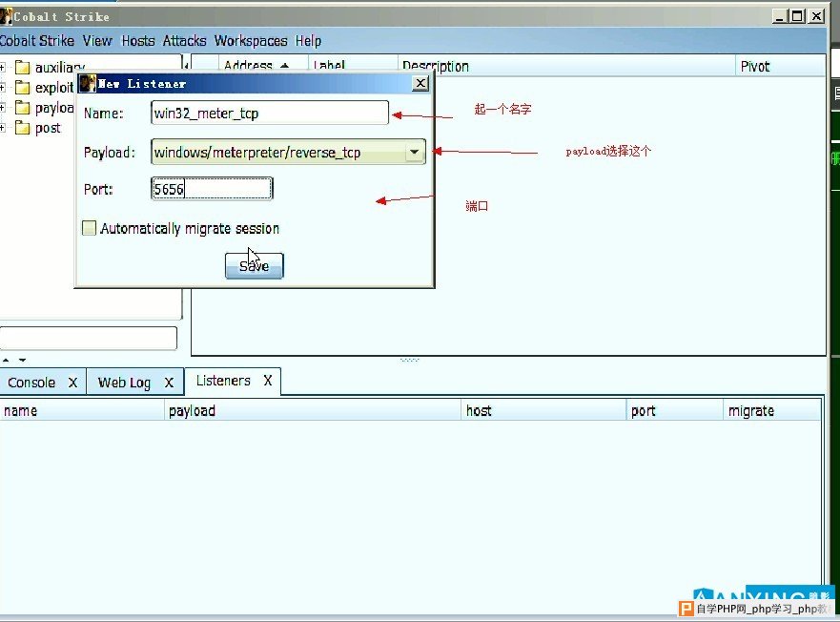Screen dimensions: 840x622
Task: Maximize the Cobalt Strike window
Action: (x=798, y=16)
